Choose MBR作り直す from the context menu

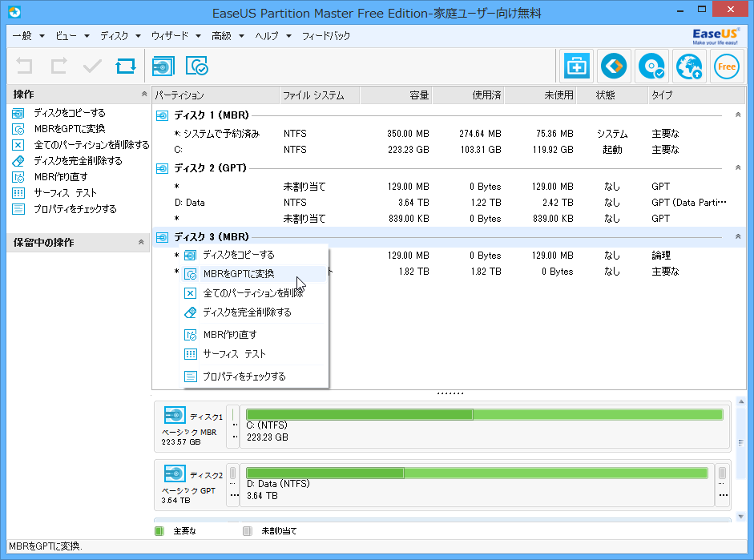[x=254, y=335]
